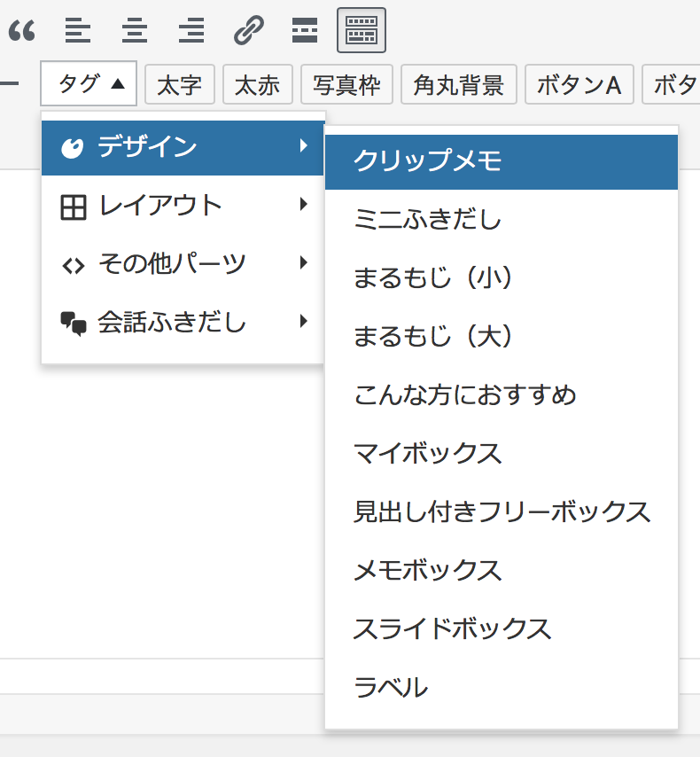Insert ラベル from the submenu
This screenshot has height=757, width=700.
click(502, 687)
